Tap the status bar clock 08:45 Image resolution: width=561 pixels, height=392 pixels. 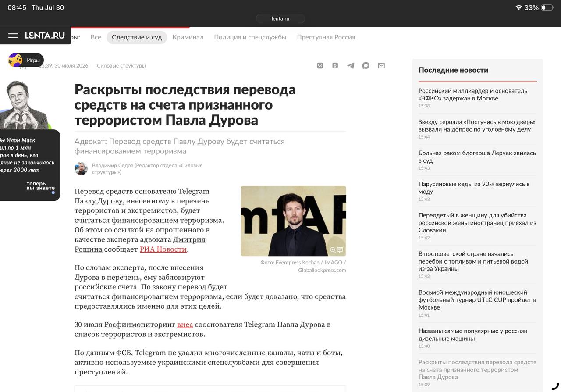pyautogui.click(x=17, y=8)
